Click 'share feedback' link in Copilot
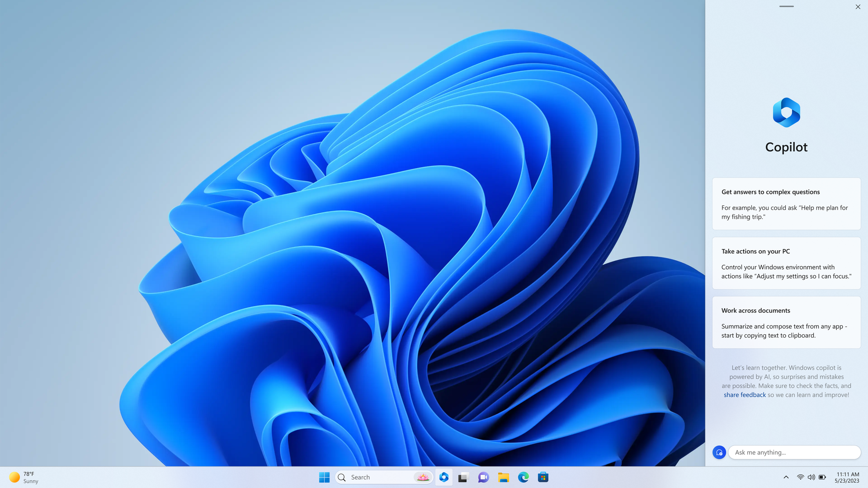This screenshot has height=488, width=868. click(745, 394)
